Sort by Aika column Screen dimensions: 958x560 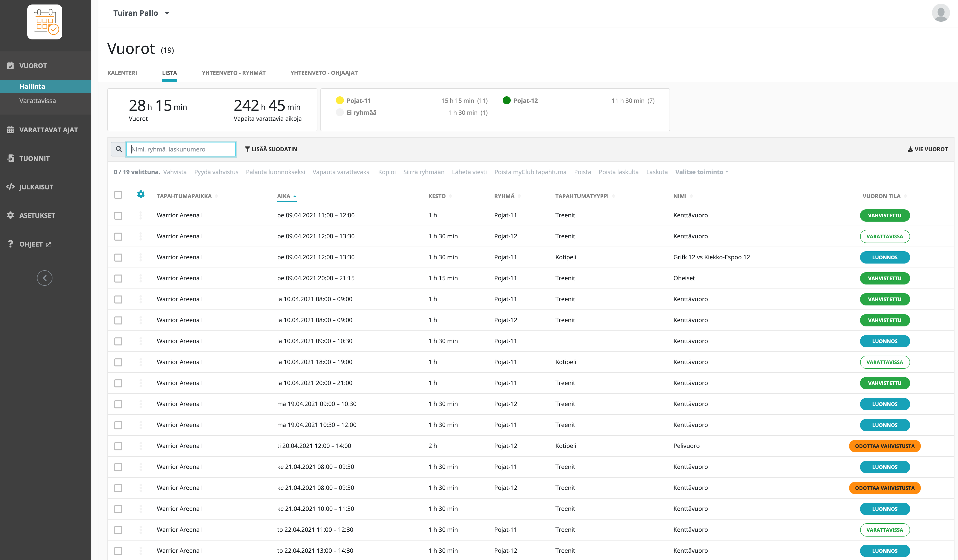pos(287,196)
